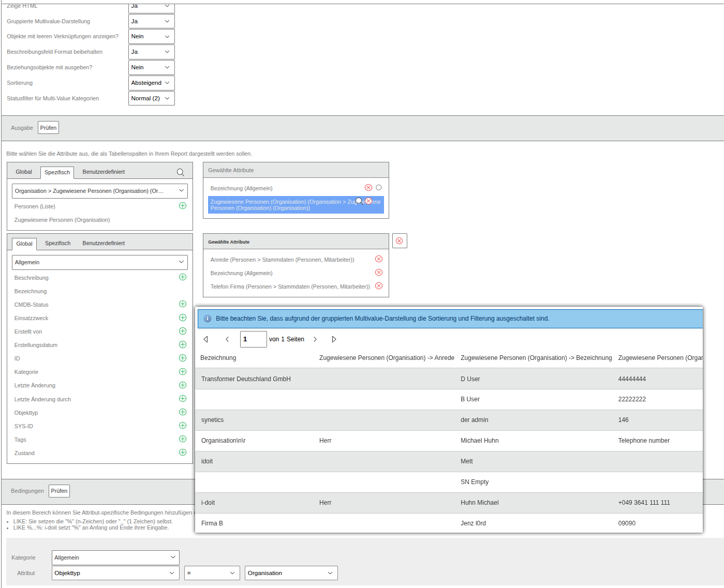Click Transformer Deutschland GmbH table cell

click(246, 379)
